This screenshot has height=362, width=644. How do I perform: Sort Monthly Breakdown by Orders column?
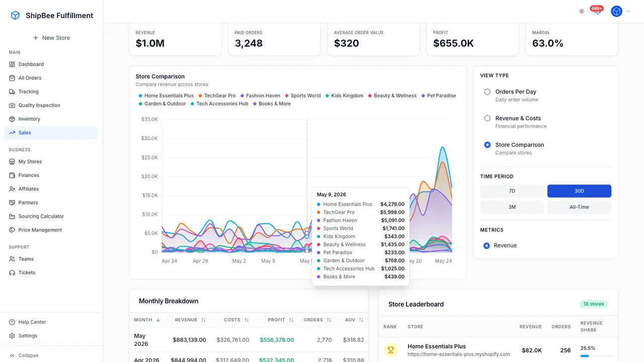coord(317,320)
